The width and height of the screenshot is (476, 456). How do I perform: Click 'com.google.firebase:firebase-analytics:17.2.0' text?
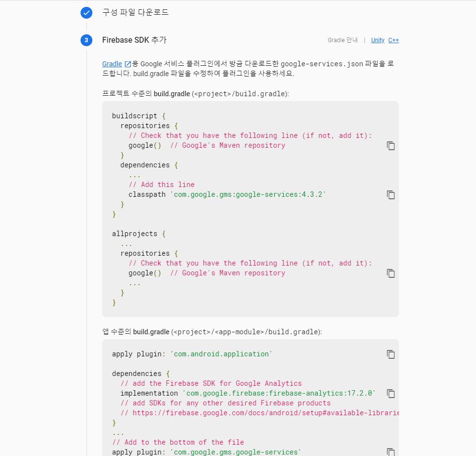point(279,393)
